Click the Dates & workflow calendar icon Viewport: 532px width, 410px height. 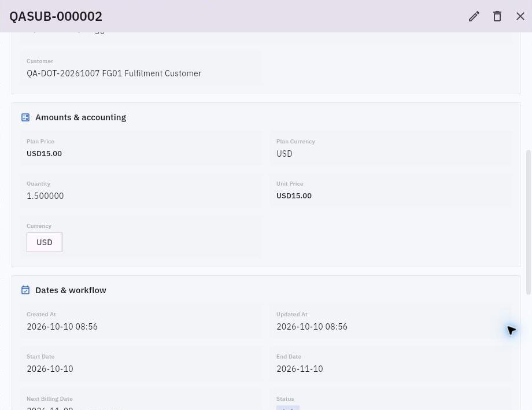[x=25, y=290]
